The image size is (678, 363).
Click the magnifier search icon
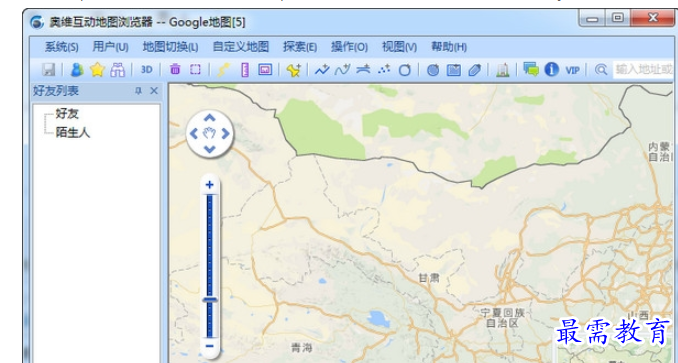coord(601,70)
